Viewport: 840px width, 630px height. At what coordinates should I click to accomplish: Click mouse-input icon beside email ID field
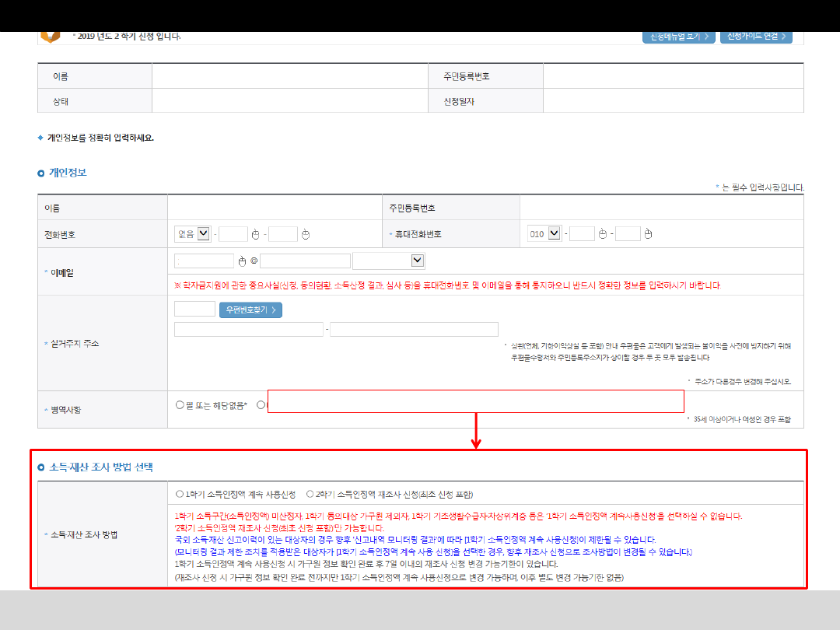pyautogui.click(x=242, y=261)
